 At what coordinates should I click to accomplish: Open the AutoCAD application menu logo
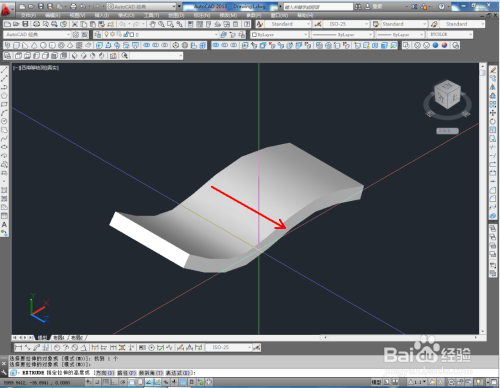6,9
